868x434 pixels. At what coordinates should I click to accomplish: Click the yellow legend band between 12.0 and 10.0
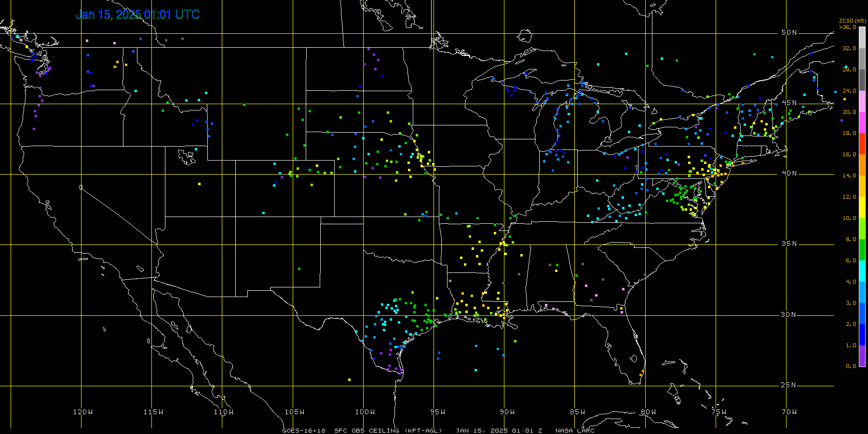[862, 207]
